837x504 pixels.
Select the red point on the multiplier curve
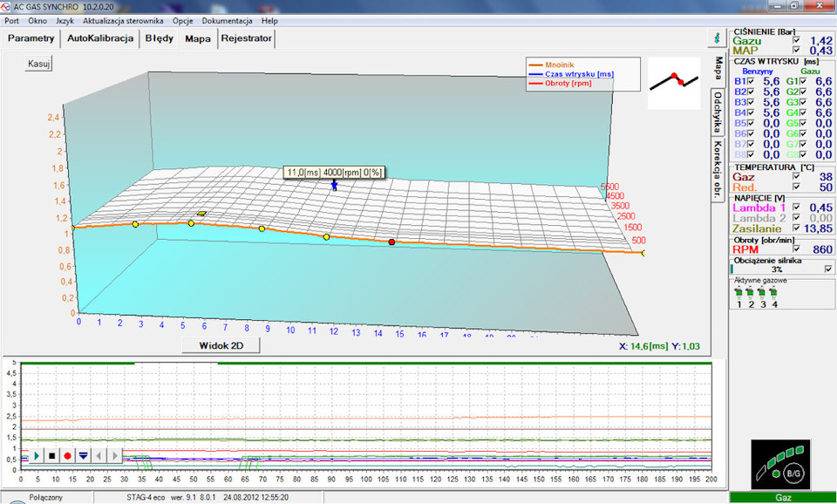pos(391,242)
